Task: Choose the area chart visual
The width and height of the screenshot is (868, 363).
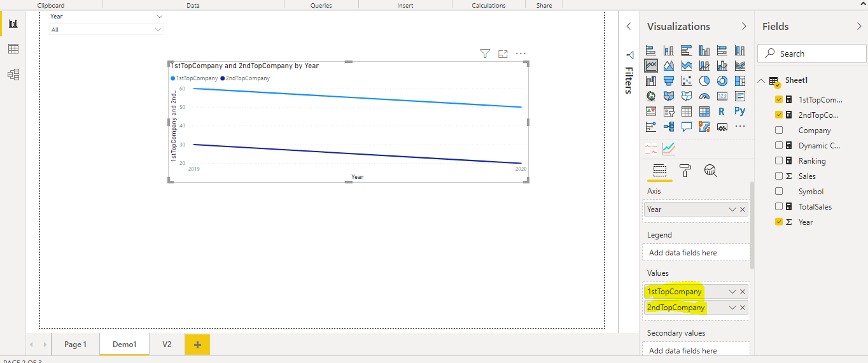Action: click(669, 65)
